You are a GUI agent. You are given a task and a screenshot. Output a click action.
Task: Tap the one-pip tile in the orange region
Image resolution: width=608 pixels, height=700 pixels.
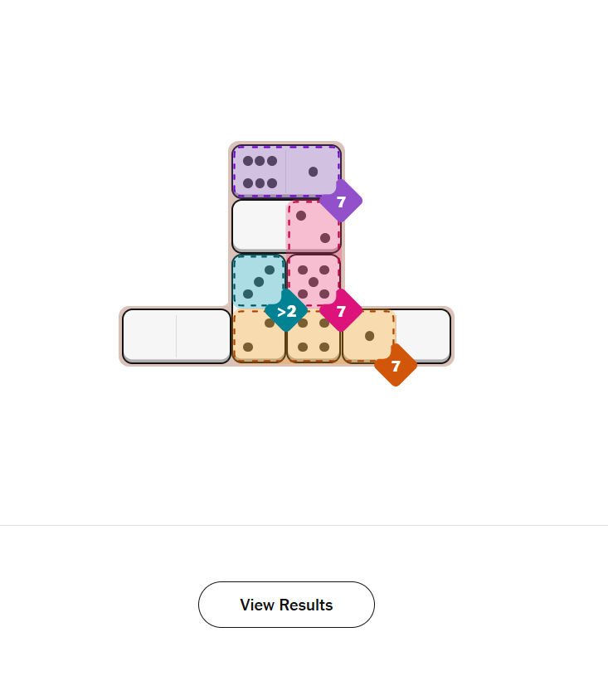tap(368, 336)
